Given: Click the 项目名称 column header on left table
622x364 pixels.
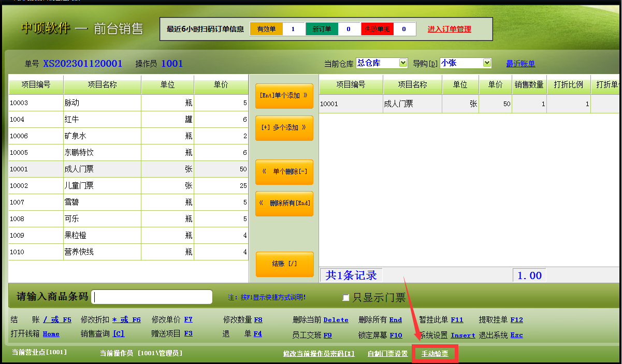Looking at the screenshot, I should (x=102, y=84).
